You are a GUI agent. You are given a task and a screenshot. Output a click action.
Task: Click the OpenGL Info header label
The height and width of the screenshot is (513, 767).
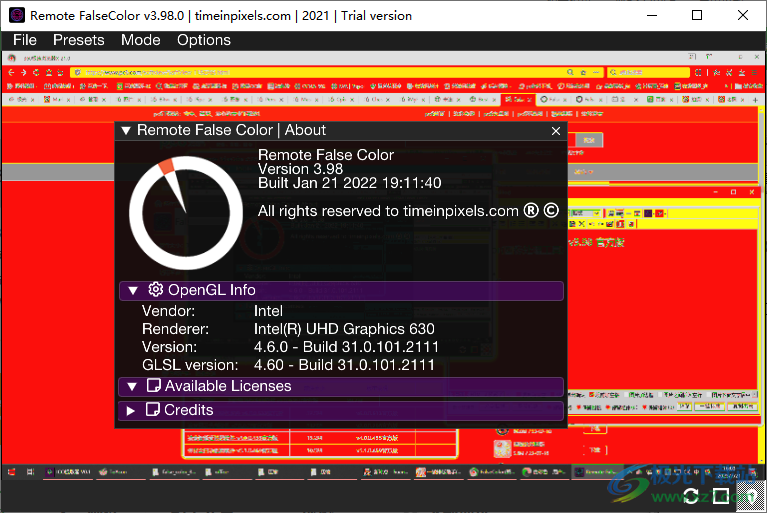211,290
